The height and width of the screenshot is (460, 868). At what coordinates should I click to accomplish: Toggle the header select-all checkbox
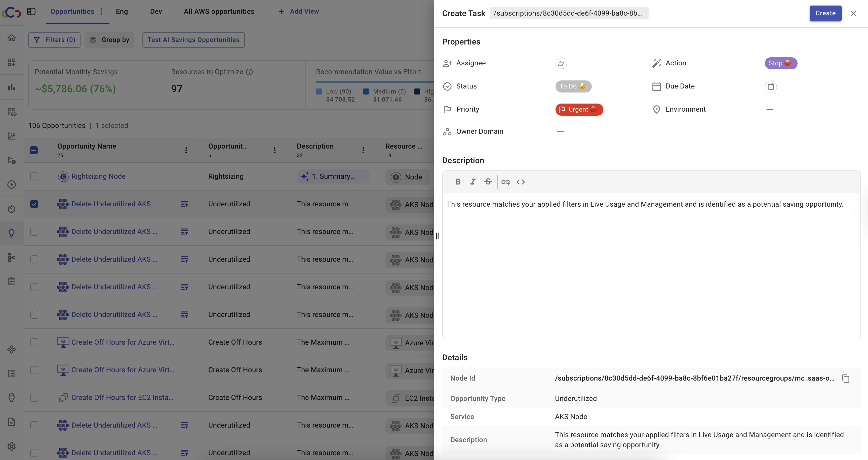pos(34,150)
